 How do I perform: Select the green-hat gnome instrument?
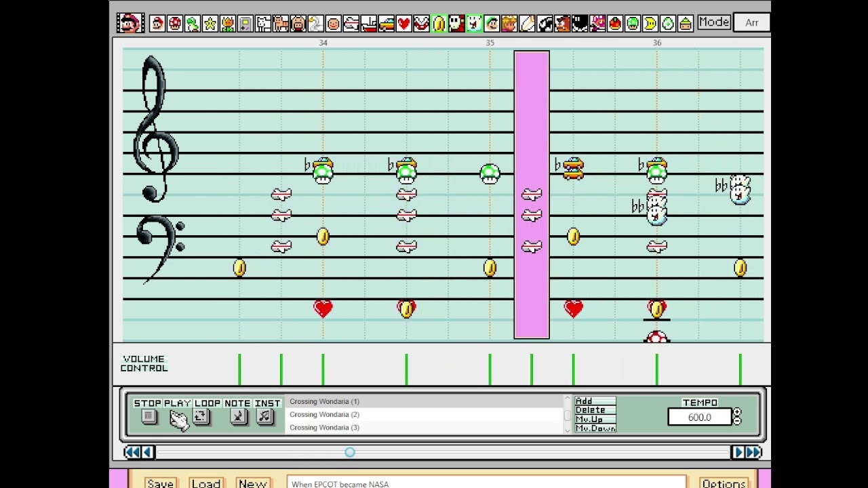tap(686, 24)
